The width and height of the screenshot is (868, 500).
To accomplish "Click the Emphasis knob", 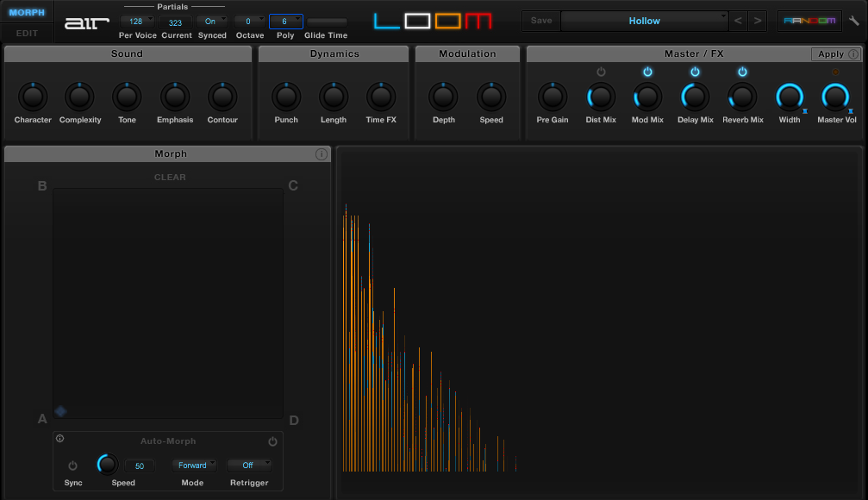I will [175, 97].
